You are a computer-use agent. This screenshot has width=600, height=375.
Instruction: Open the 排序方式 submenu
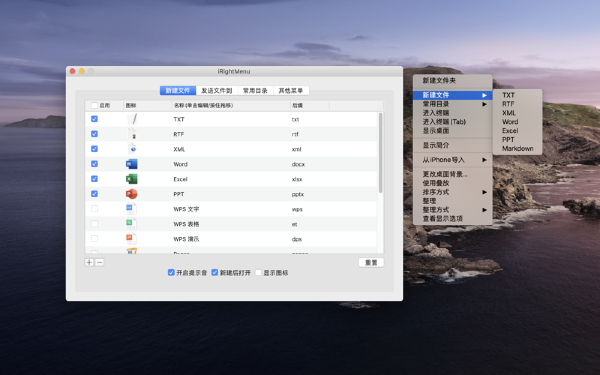pos(452,192)
